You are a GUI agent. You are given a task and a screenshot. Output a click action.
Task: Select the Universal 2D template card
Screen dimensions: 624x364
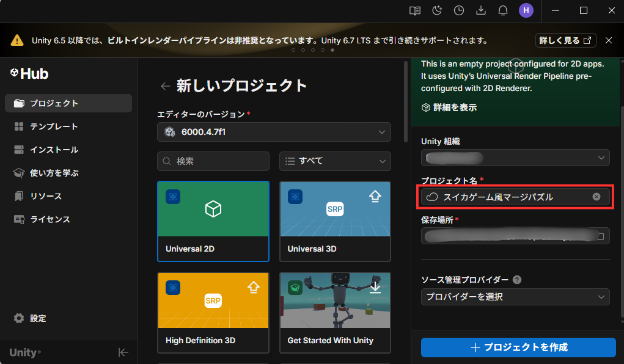click(213, 221)
